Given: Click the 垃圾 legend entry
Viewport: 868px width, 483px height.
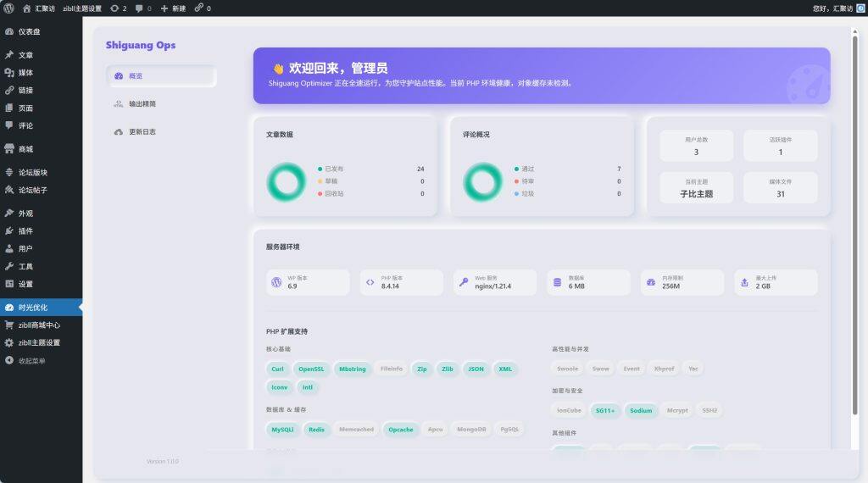Looking at the screenshot, I should [x=524, y=194].
